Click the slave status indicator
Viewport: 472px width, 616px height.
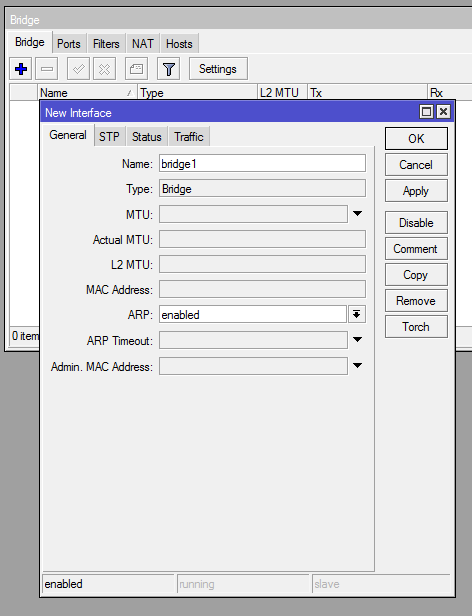pos(381,584)
